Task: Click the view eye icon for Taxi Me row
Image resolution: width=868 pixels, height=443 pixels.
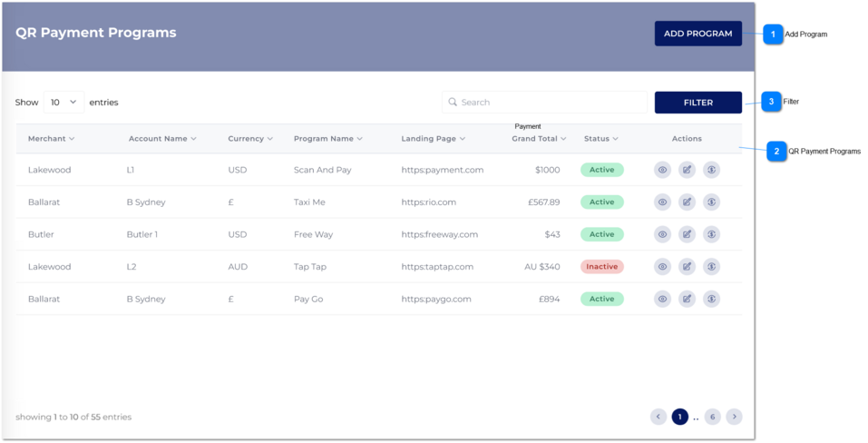Action: coord(662,202)
